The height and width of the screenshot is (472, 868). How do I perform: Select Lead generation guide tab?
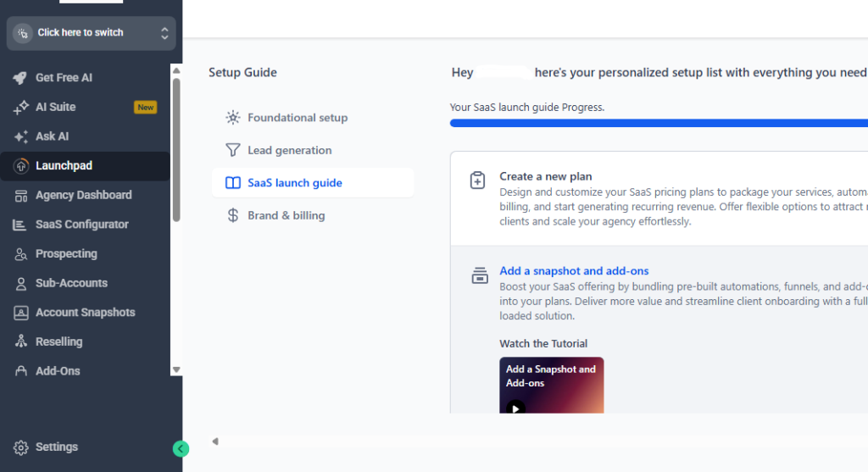[313, 150]
